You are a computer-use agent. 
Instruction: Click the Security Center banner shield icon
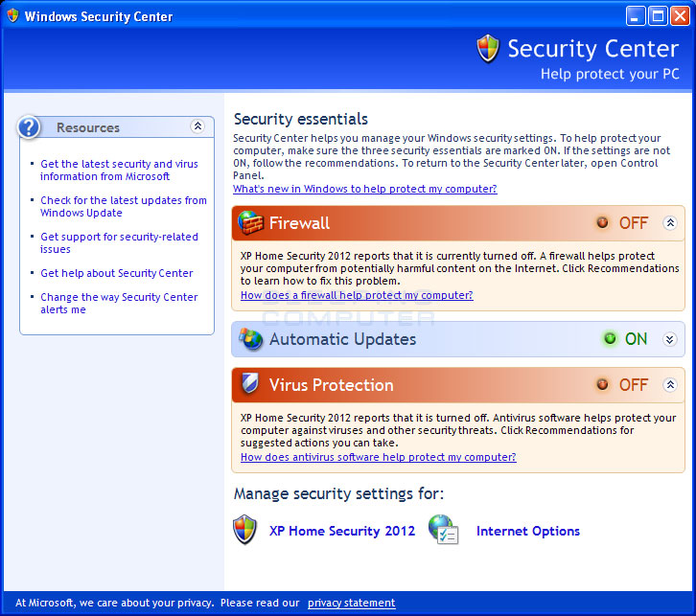click(x=488, y=49)
